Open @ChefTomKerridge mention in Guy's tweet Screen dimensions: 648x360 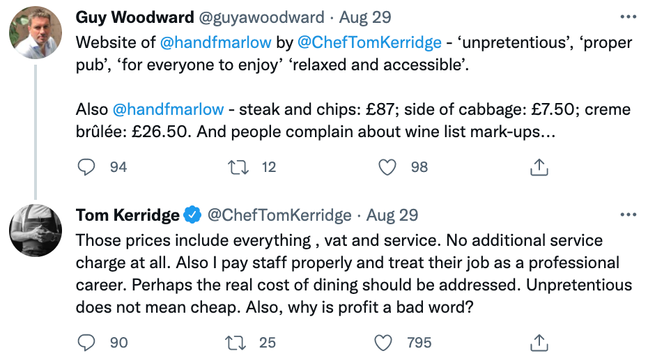[x=369, y=42]
